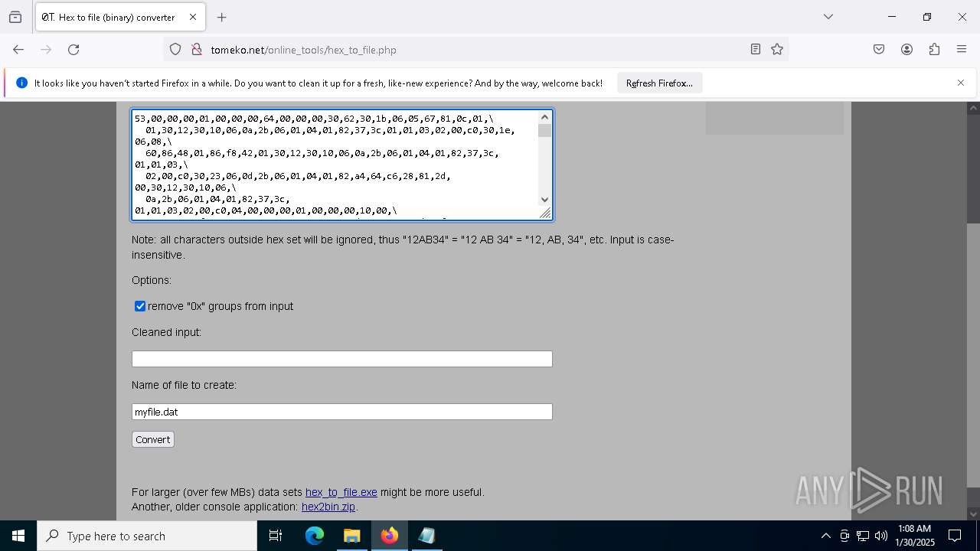This screenshot has height=551, width=980.
Task: Click the taskbar search box
Action: [147, 536]
